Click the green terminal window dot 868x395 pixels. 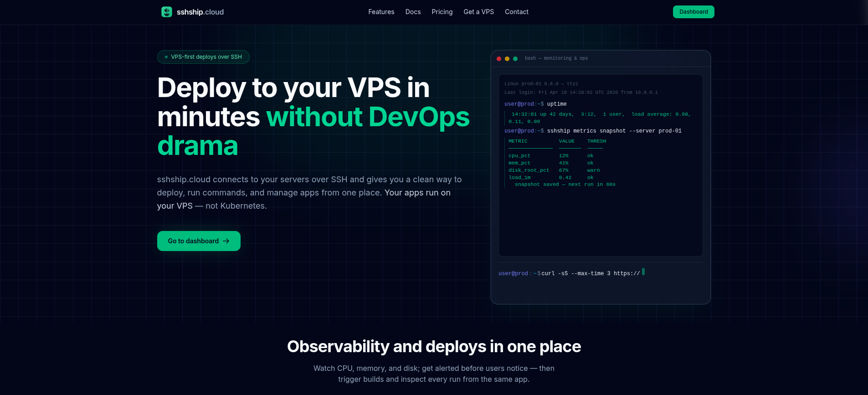515,59
